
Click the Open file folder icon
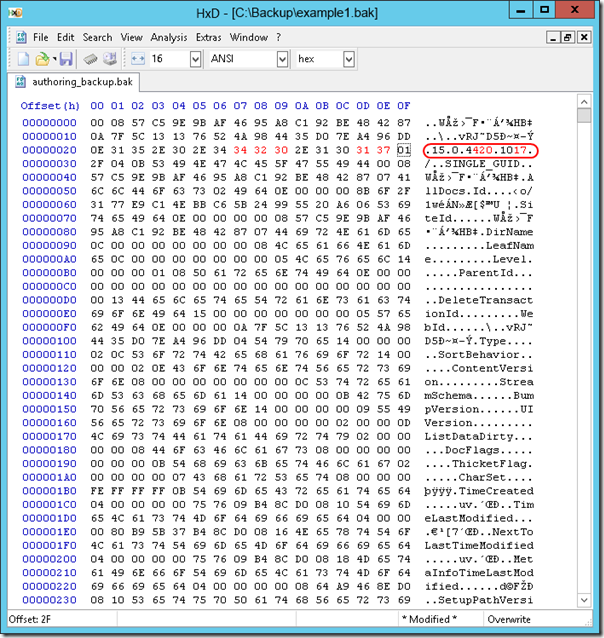42,59
